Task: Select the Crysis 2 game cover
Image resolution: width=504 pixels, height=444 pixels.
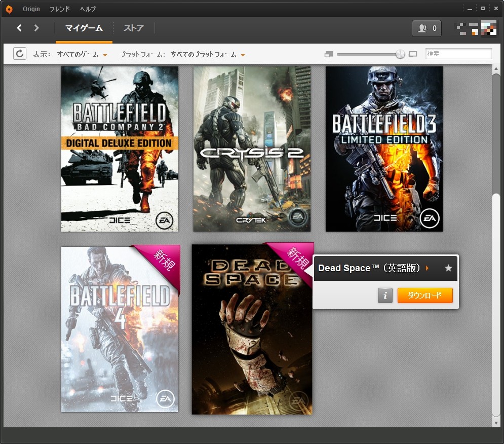Action: [x=252, y=149]
